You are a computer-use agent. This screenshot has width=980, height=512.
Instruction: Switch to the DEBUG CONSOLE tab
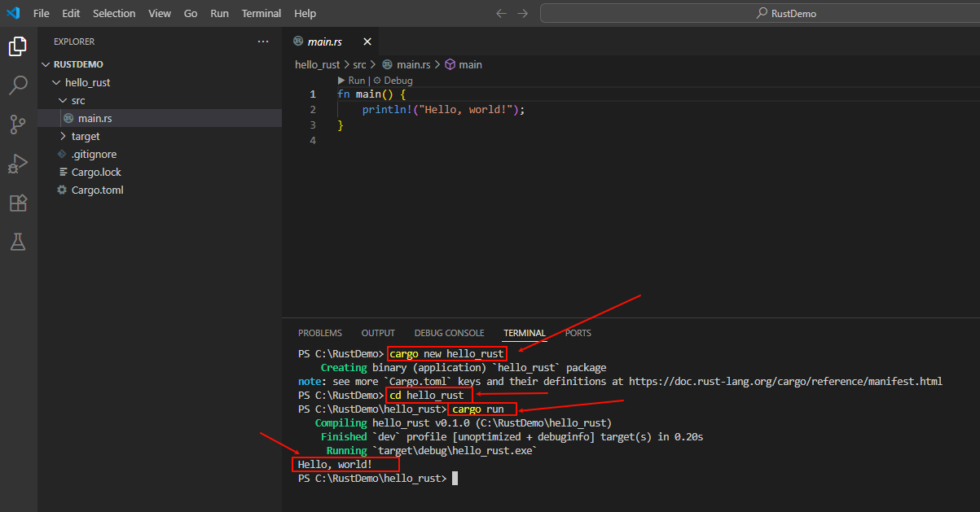449,333
